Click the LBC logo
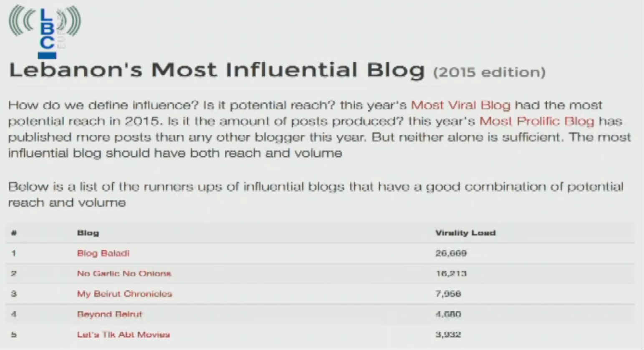 tap(45, 31)
